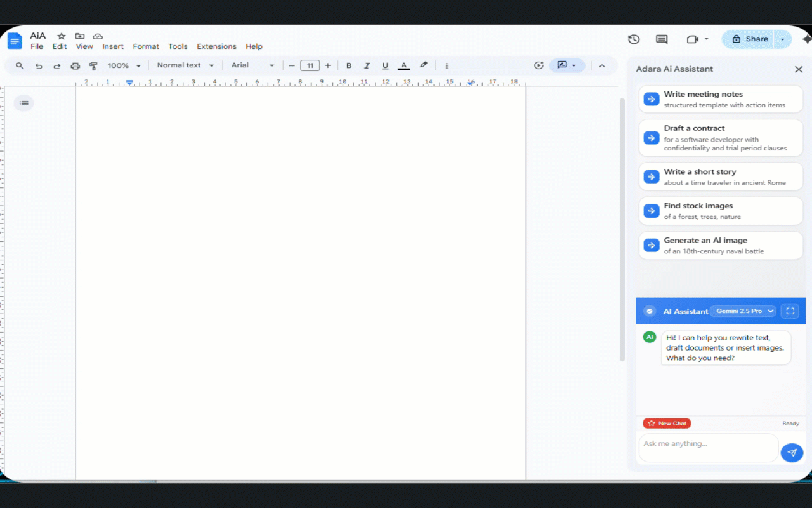Choose 'Draft a contract' assistant suggestion
This screenshot has width=812, height=508.
(x=720, y=137)
